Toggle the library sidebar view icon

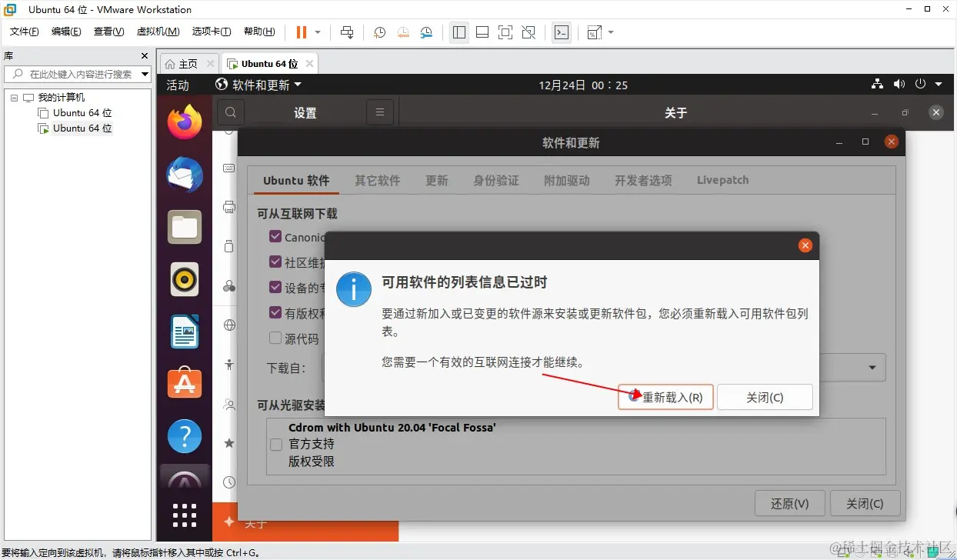click(x=459, y=32)
